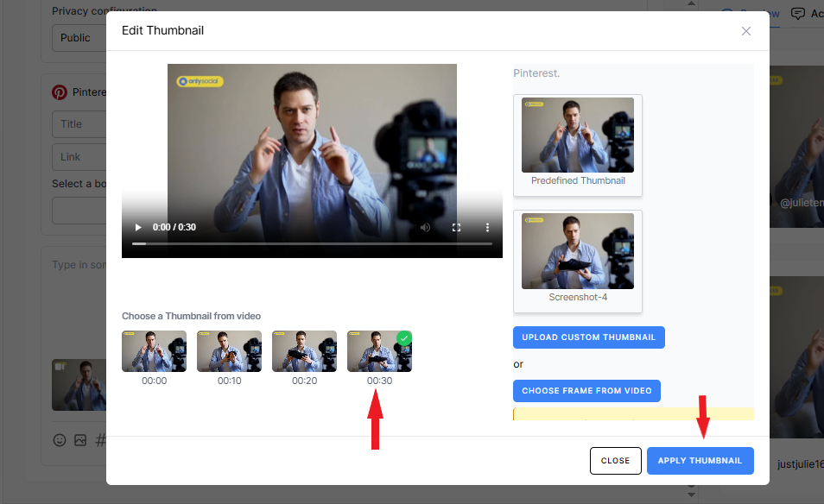Choose the checked 00:30 thumbnail
Image resolution: width=824 pixels, height=504 pixels.
click(379, 351)
